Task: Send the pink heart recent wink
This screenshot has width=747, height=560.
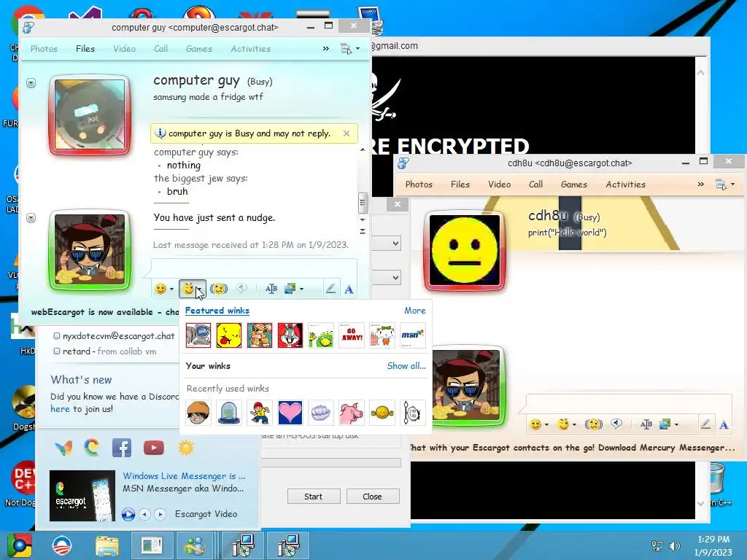Action: pos(290,413)
